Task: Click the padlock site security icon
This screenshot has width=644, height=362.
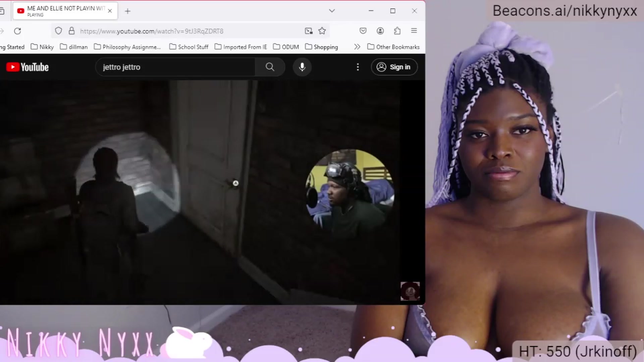Action: 71,31
